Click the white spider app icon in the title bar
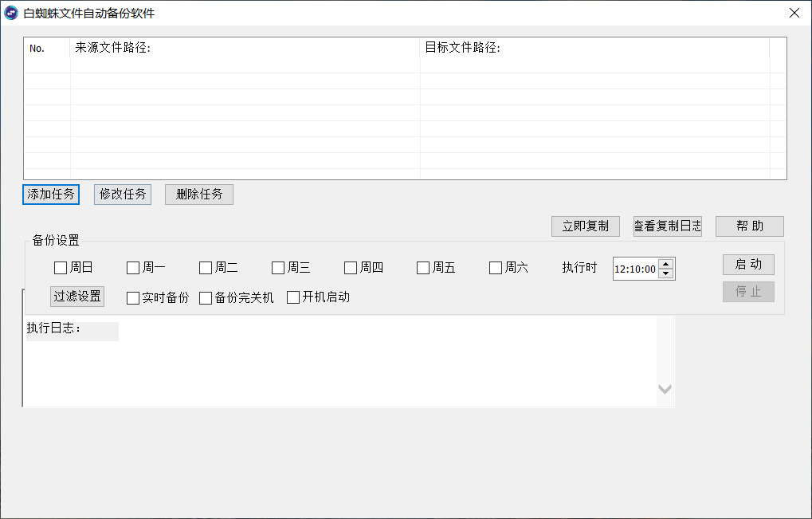Image resolution: width=812 pixels, height=519 pixels. tap(10, 13)
